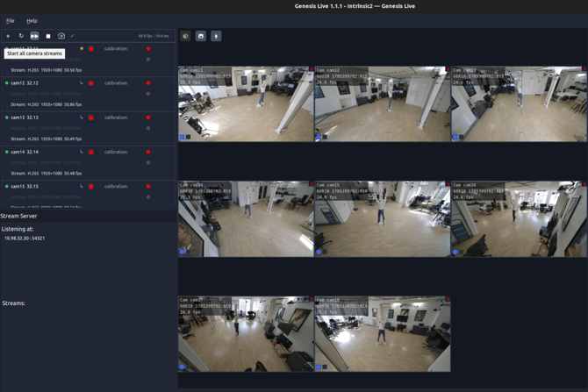This screenshot has height=392, width=588.
Task: Start all camera streams with fast-forward button
Action: pos(34,36)
